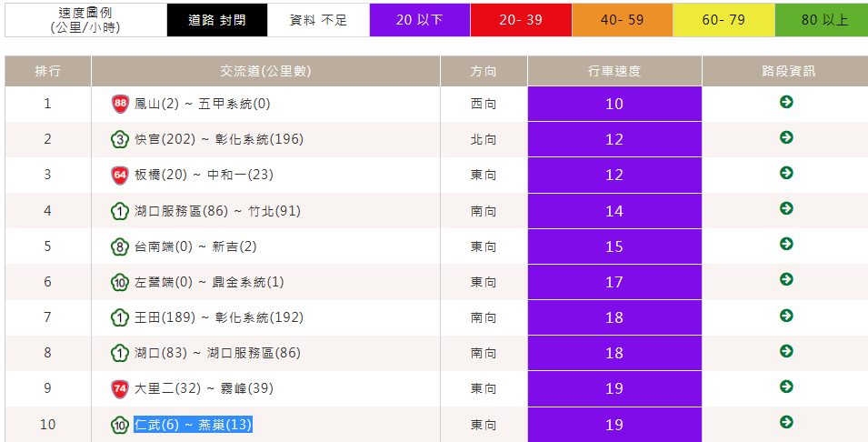Viewport: 868px width, 442px height.
Task: Click the 交流道(公里數) column header
Action: click(265, 71)
